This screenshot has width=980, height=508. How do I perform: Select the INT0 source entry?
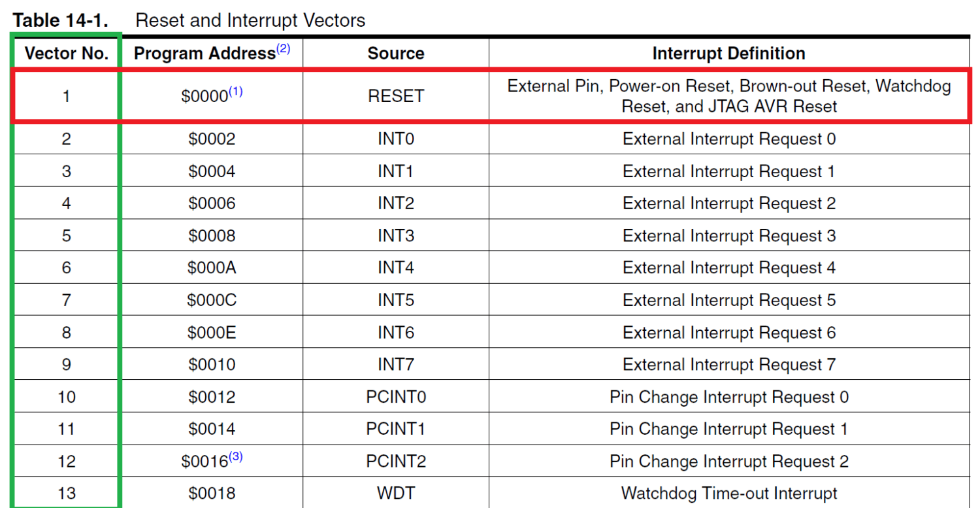(395, 139)
